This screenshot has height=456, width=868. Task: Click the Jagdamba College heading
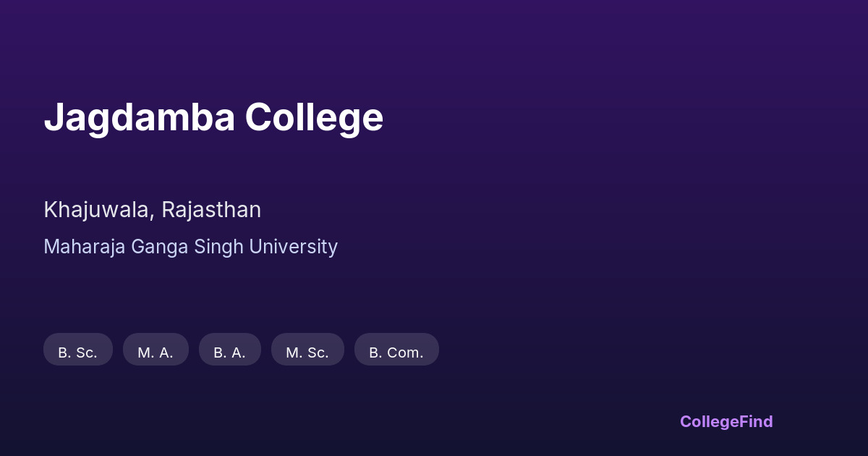coord(213,117)
